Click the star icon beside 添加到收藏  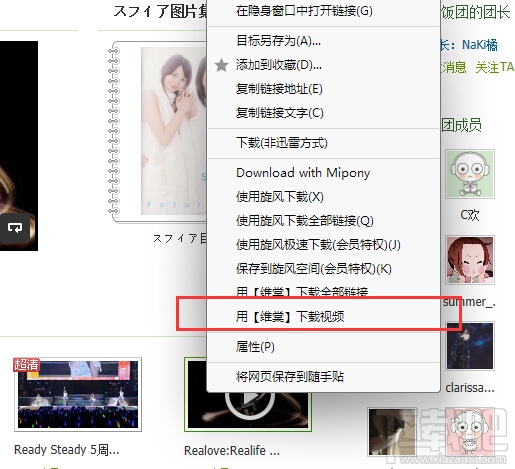[x=221, y=65]
